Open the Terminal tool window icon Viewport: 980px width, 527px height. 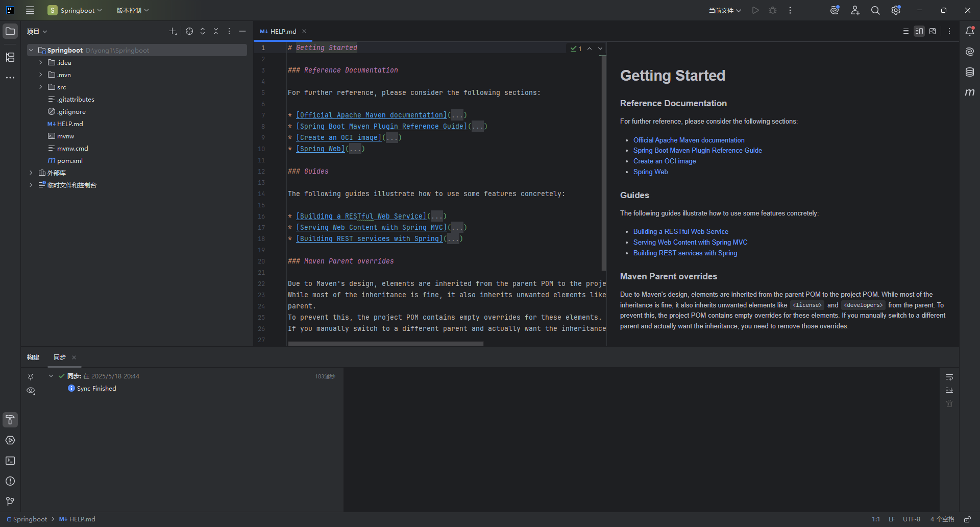(x=10, y=461)
